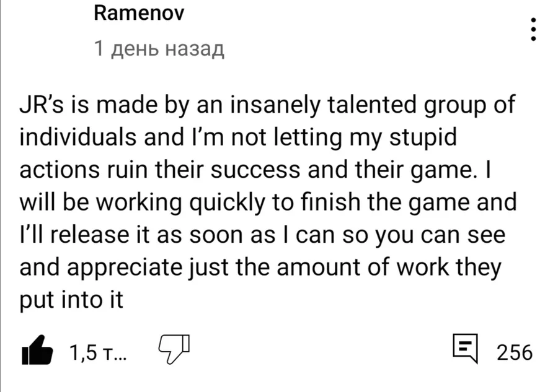Viewport: 558px width, 392px height.
Task: Click the line starting "will be working quickly"
Action: point(268,203)
